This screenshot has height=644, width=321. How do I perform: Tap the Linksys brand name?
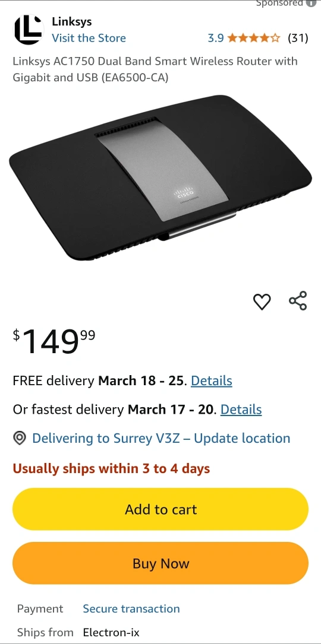(x=71, y=22)
